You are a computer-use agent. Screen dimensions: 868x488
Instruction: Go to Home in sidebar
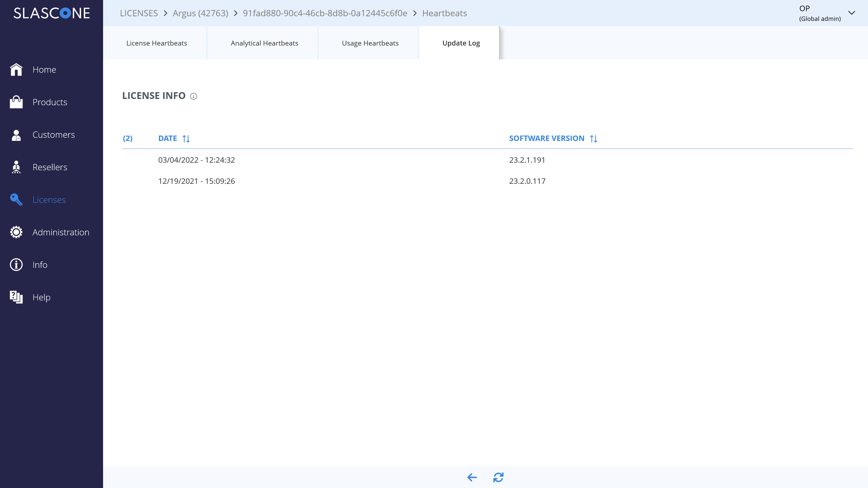click(x=44, y=70)
